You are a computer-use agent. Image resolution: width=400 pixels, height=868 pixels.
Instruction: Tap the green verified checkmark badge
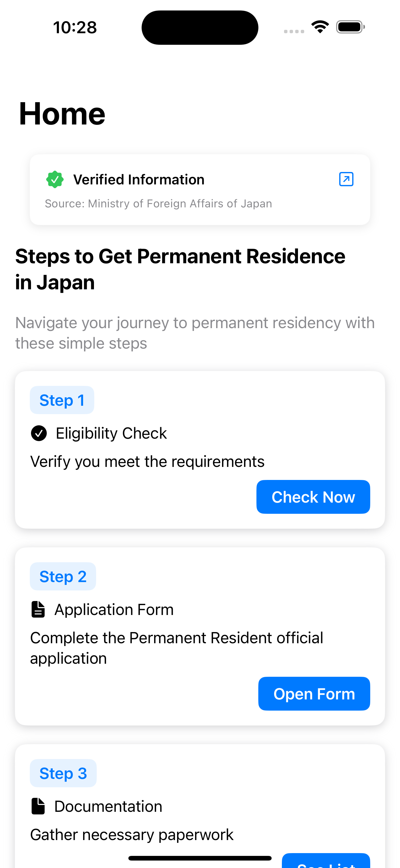(55, 179)
